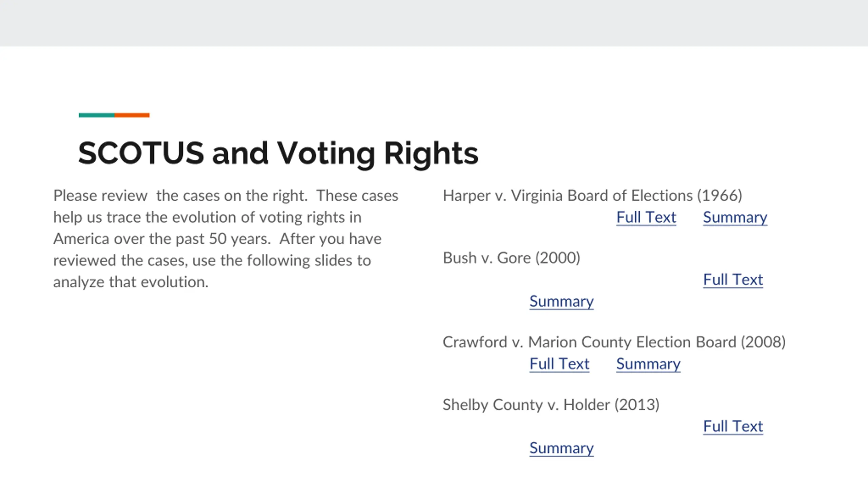
Task: Open Full Text link for Crawford v. Marion County
Action: tap(559, 364)
